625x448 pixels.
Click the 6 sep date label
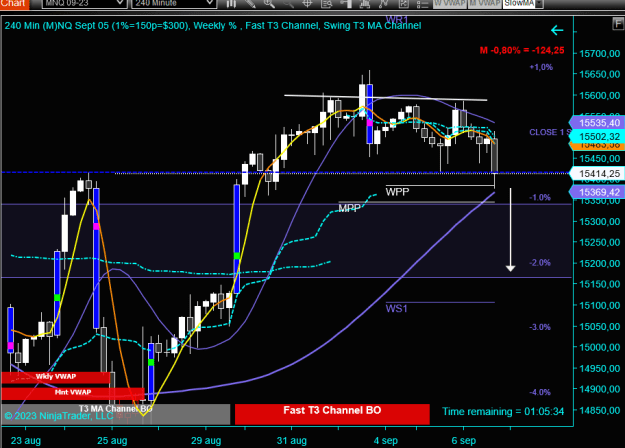tap(464, 441)
